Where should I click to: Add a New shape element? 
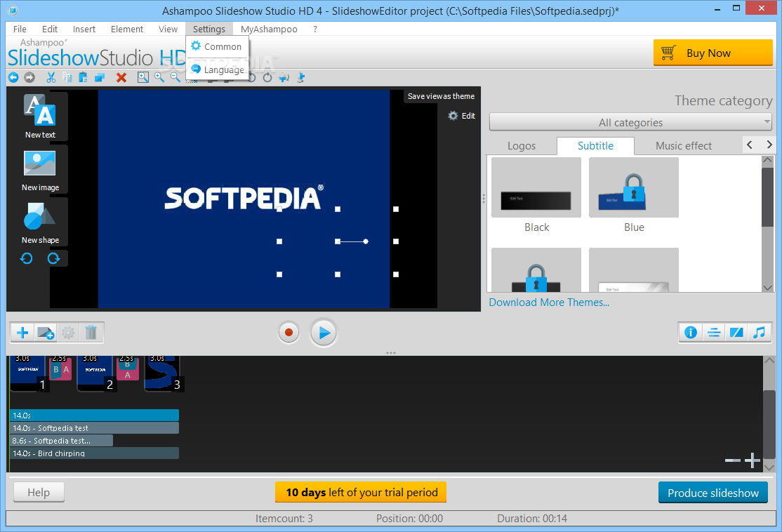click(40, 222)
